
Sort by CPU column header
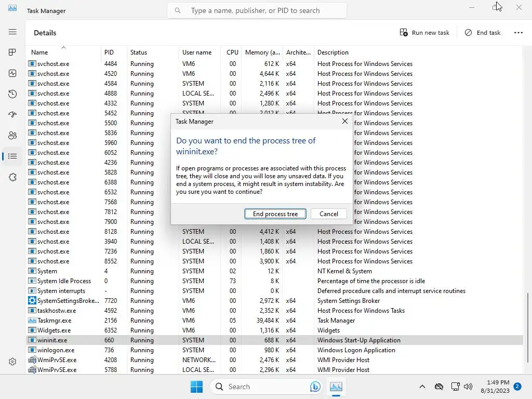(232, 52)
